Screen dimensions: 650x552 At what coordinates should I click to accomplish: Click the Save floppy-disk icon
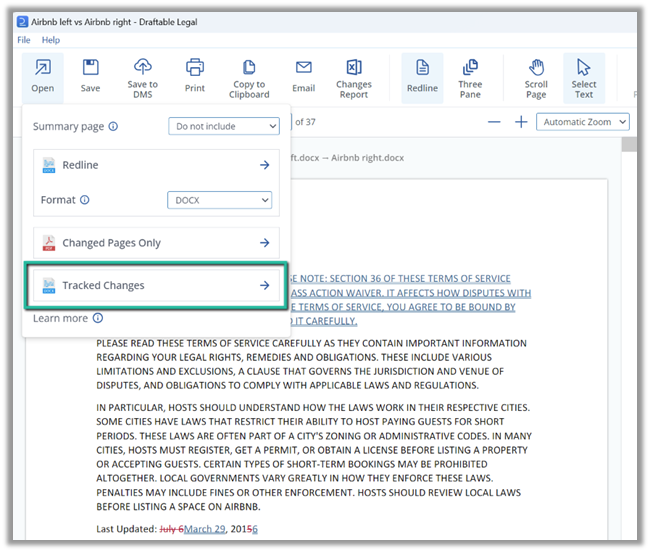pos(90,67)
